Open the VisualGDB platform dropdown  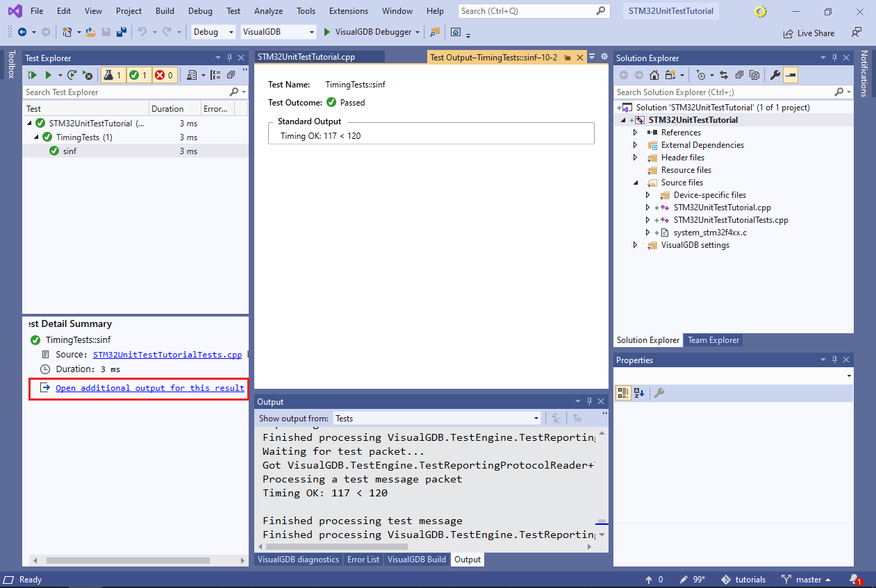(x=278, y=32)
